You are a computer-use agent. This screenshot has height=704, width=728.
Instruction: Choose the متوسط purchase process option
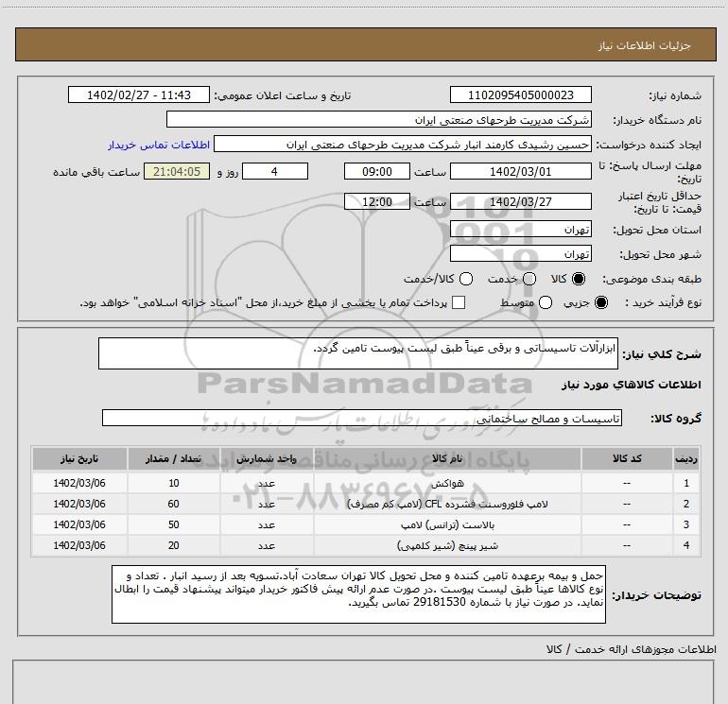(546, 302)
